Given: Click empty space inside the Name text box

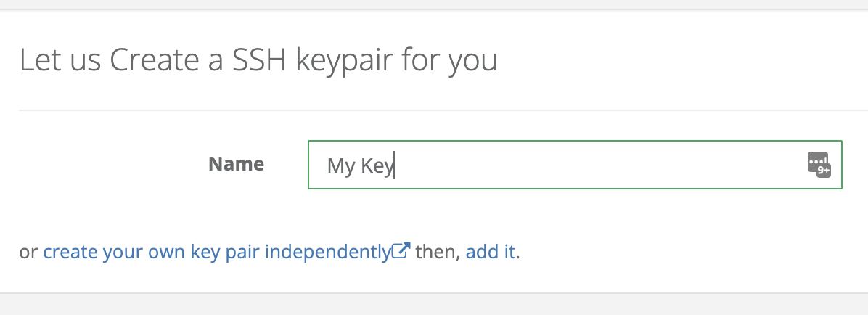Looking at the screenshot, I should pos(598,165).
